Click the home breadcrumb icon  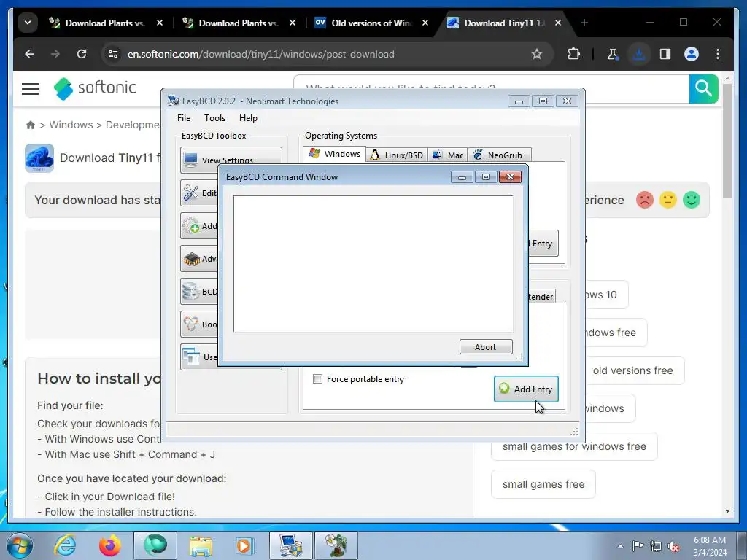tap(31, 125)
